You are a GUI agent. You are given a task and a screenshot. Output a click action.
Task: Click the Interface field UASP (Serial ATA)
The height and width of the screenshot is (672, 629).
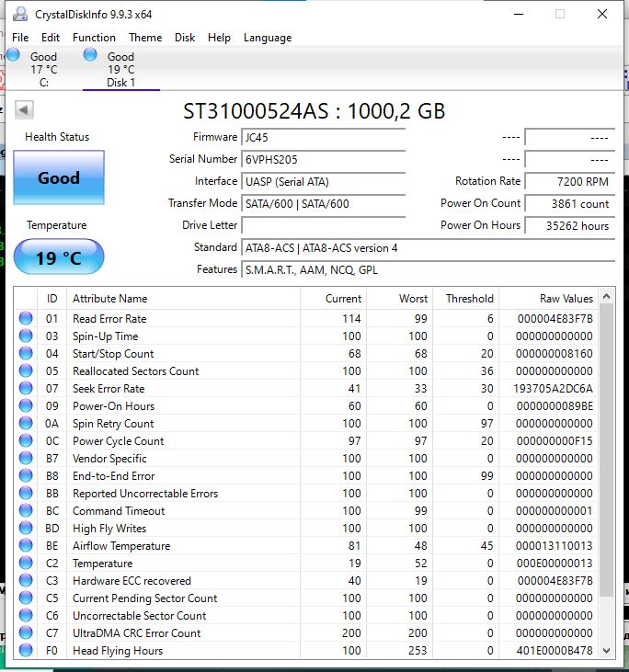(324, 182)
